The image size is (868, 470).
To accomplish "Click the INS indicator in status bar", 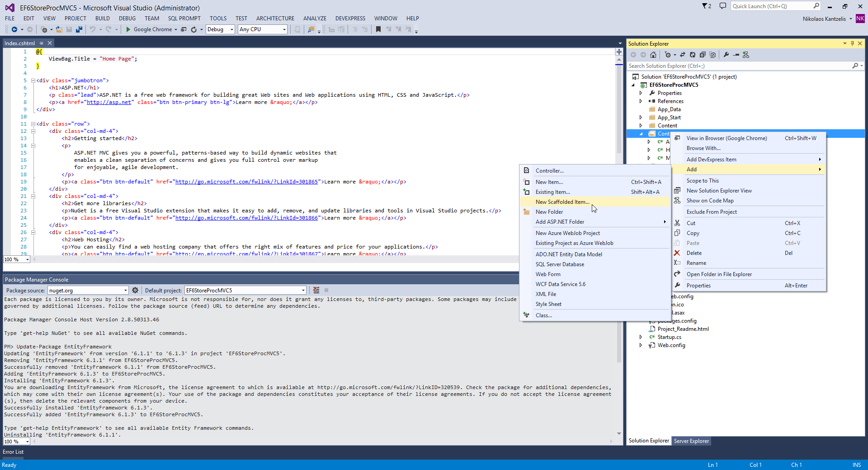I will 856,465.
